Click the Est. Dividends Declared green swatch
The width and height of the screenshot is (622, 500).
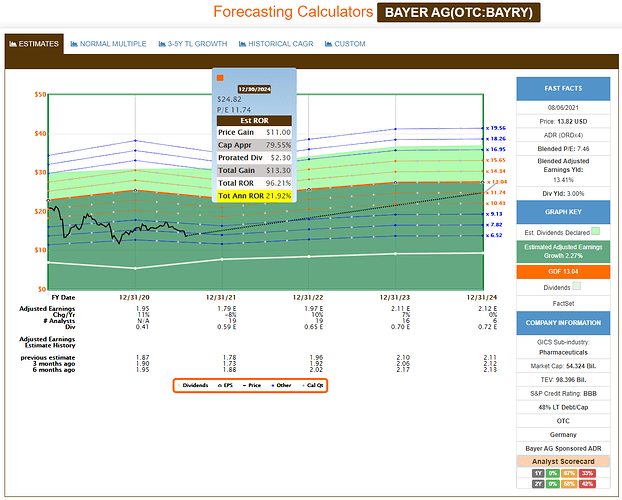coord(595,231)
